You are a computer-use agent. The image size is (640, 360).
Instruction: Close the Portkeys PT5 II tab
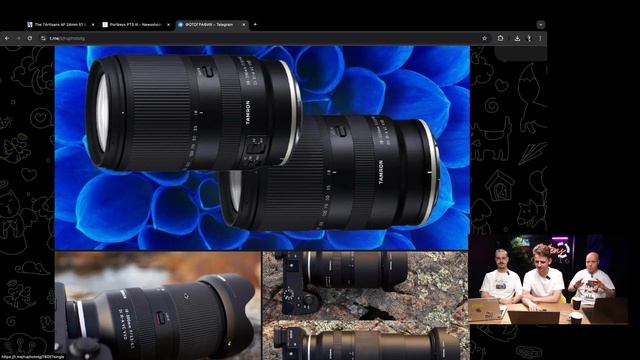168,24
